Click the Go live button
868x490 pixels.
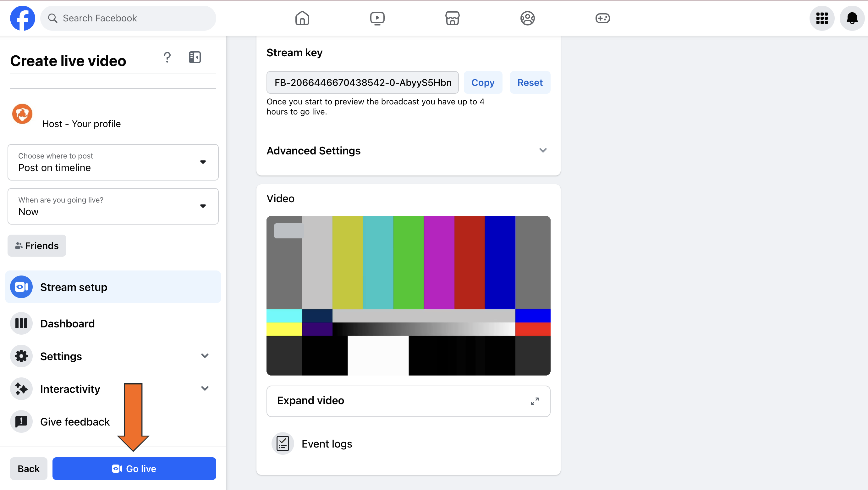[134, 468]
